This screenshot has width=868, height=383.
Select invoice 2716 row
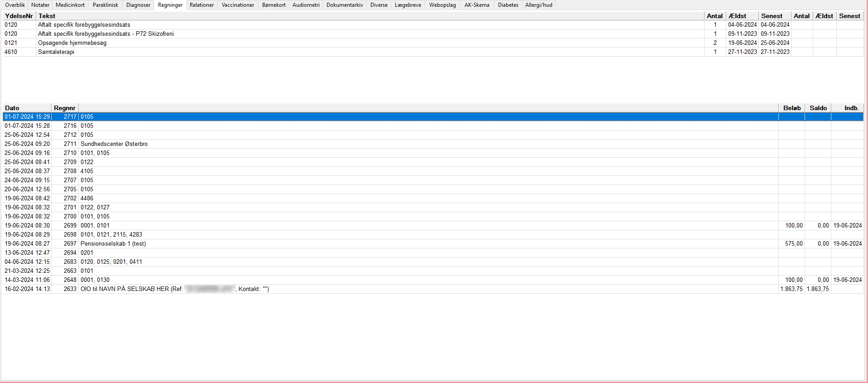pos(433,126)
